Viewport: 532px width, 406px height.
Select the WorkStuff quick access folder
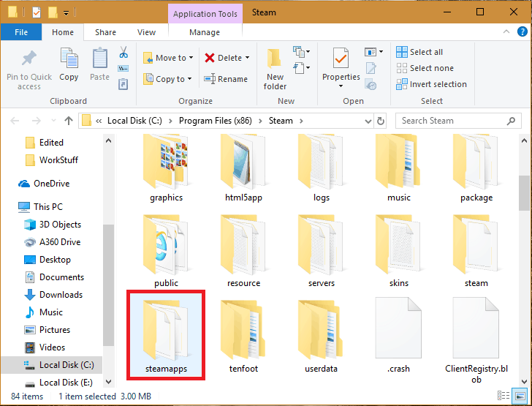[53, 160]
